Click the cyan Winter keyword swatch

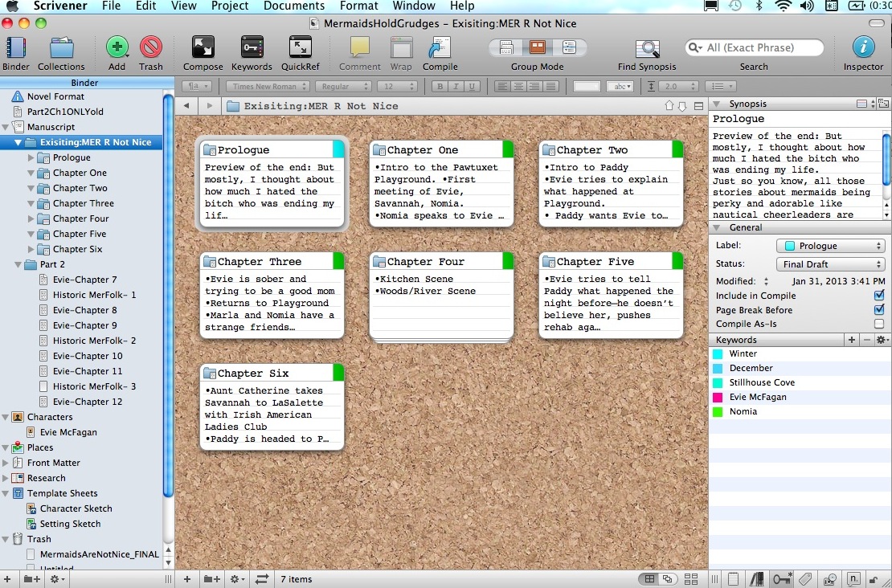[x=718, y=353]
